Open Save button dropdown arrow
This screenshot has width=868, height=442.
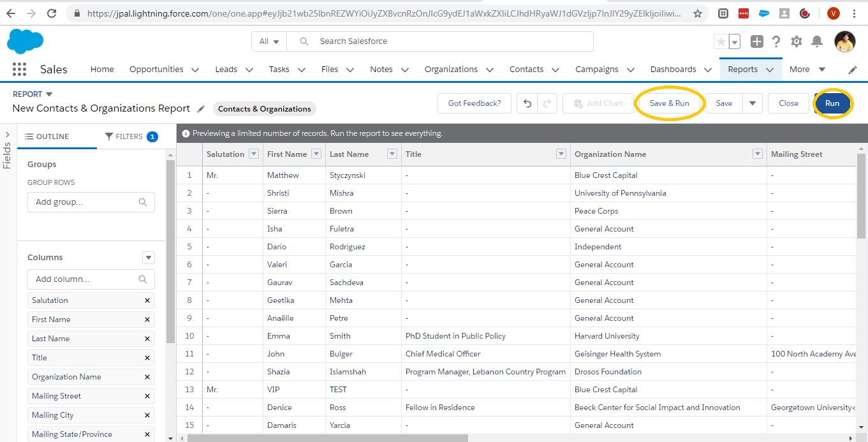[752, 103]
